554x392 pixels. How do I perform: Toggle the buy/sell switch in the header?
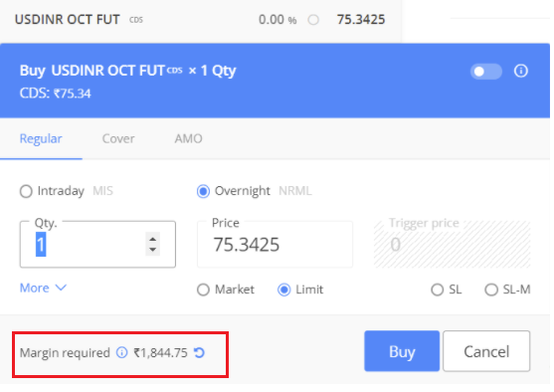[485, 72]
